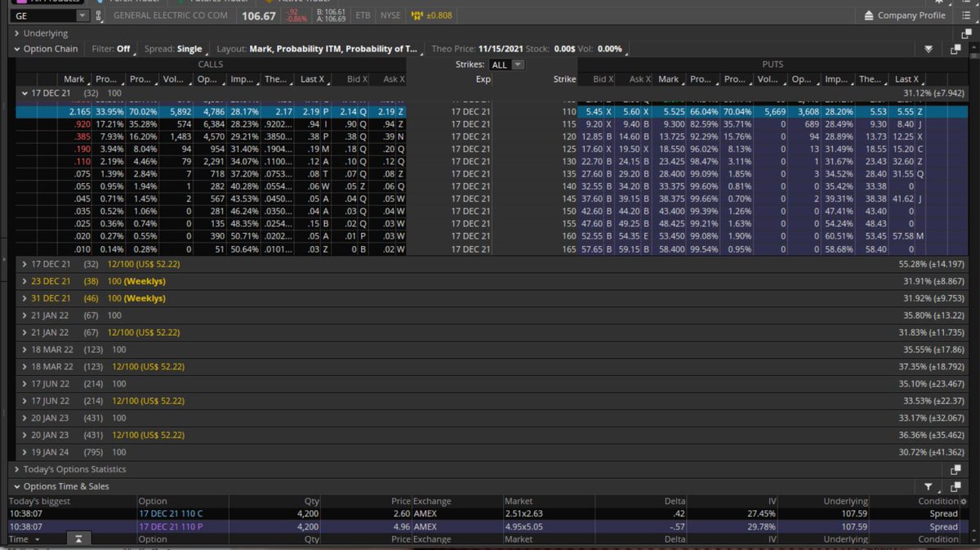
Task: Open time and sales column settings gear
Action: tap(965, 501)
